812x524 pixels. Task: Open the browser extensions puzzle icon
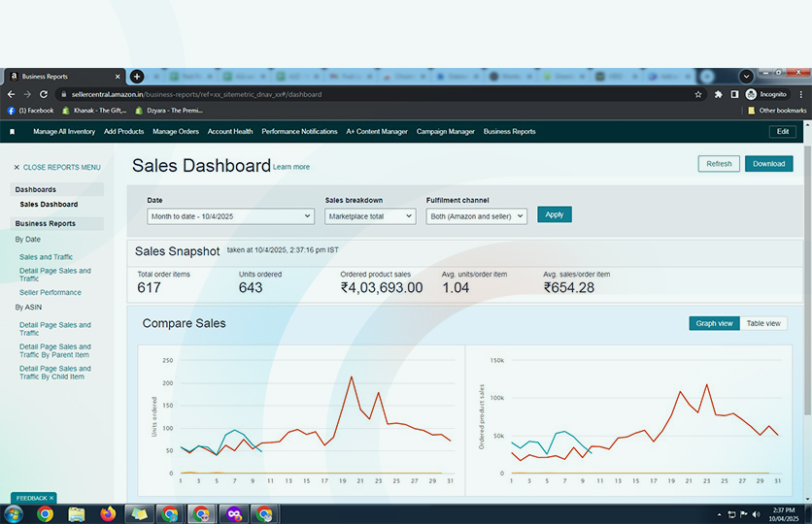719,94
